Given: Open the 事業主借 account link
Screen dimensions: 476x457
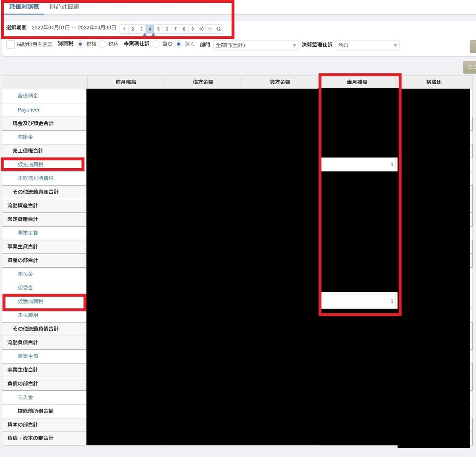Looking at the screenshot, I should [28, 356].
